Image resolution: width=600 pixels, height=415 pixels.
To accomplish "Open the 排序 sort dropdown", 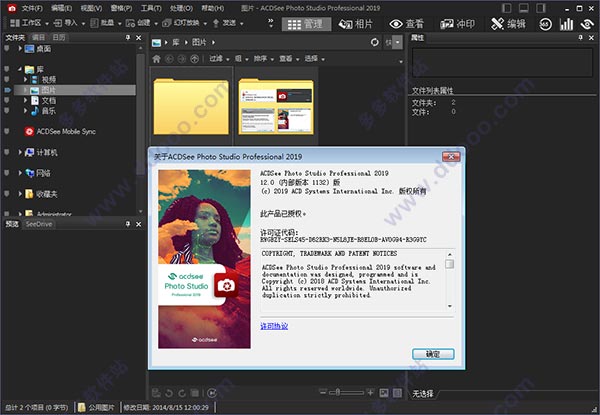I will click(x=264, y=59).
